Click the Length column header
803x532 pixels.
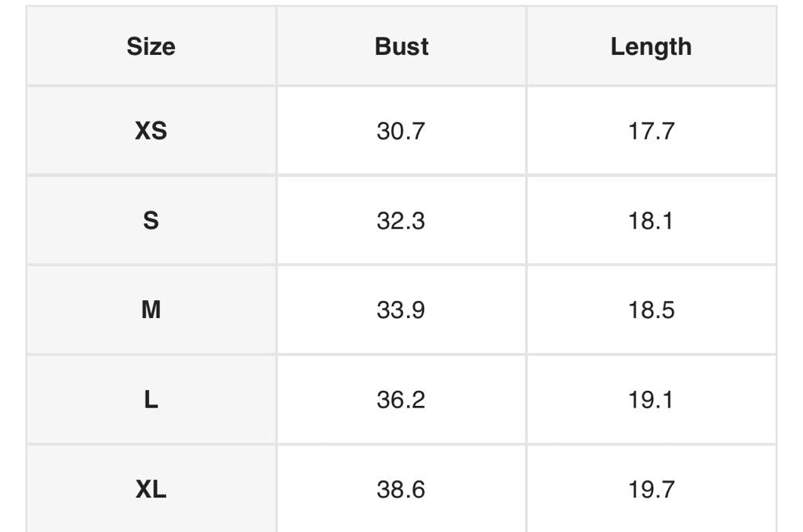tap(651, 47)
